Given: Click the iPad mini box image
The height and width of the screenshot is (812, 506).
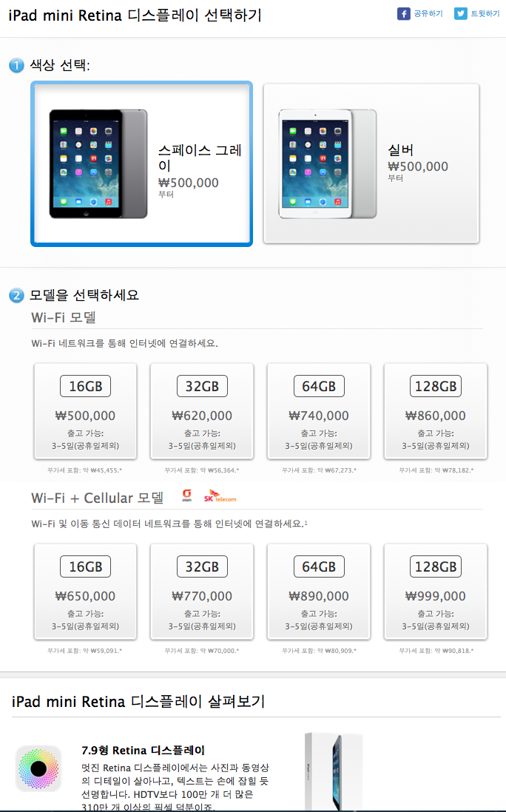Looking at the screenshot, I should [x=334, y=771].
